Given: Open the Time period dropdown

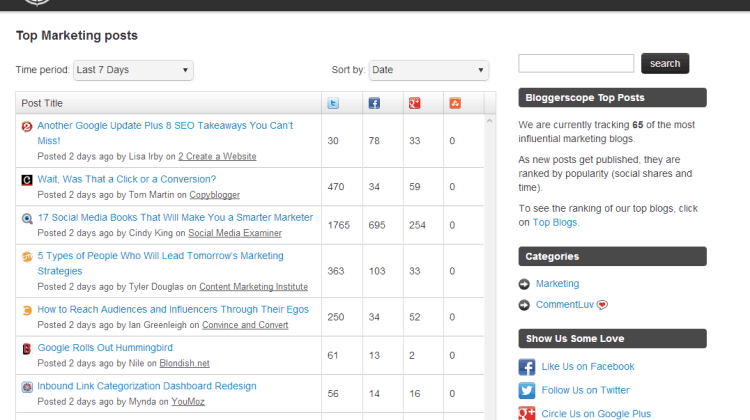Looking at the screenshot, I should (x=133, y=70).
